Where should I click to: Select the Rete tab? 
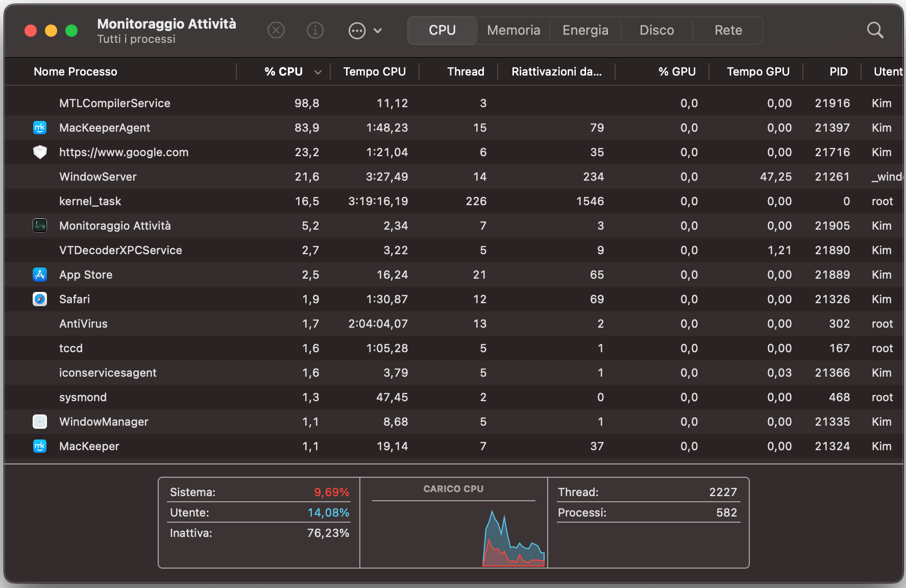click(728, 31)
